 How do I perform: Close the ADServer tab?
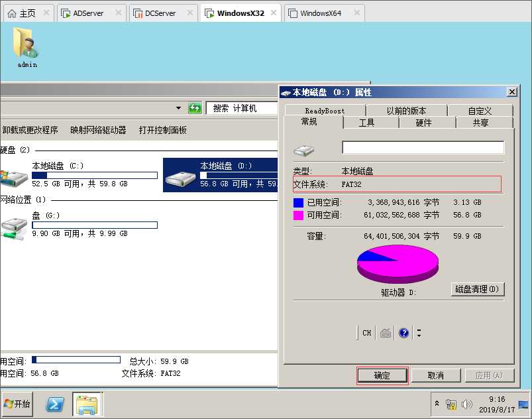coord(119,13)
